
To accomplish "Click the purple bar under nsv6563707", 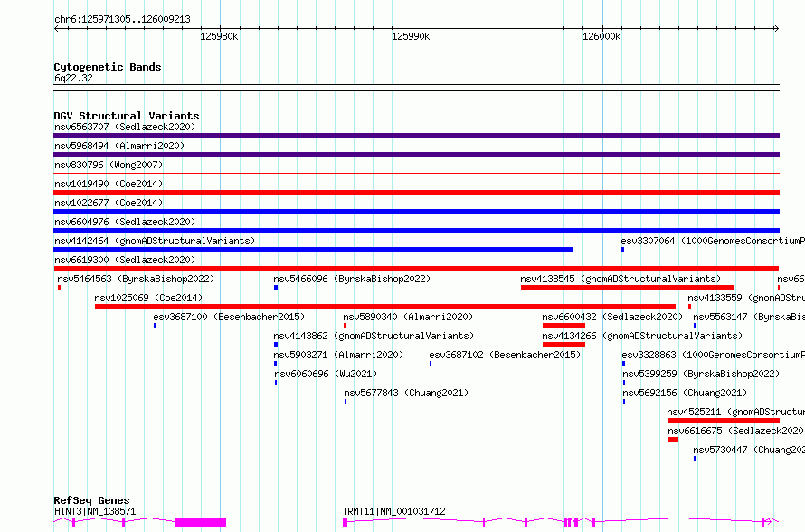I will click(416, 136).
